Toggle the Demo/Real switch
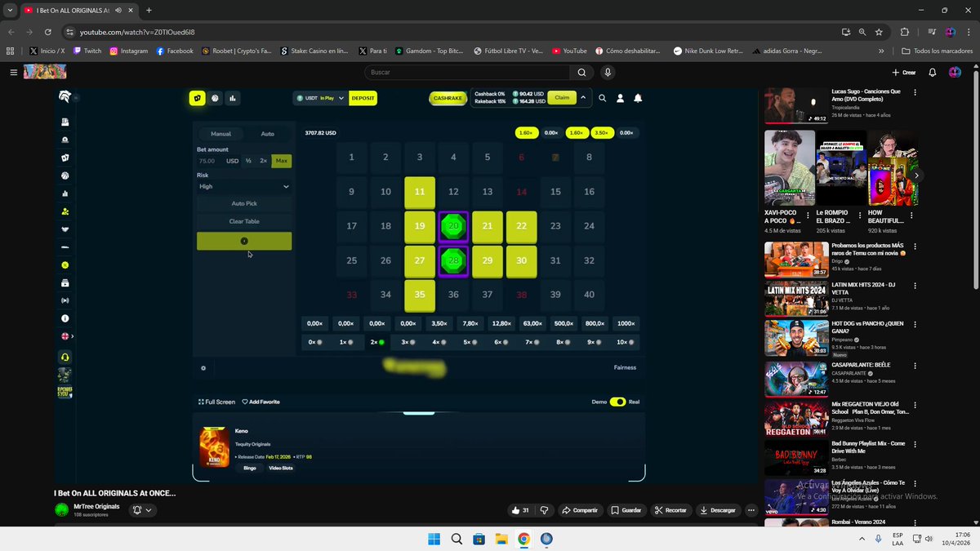 click(x=617, y=402)
